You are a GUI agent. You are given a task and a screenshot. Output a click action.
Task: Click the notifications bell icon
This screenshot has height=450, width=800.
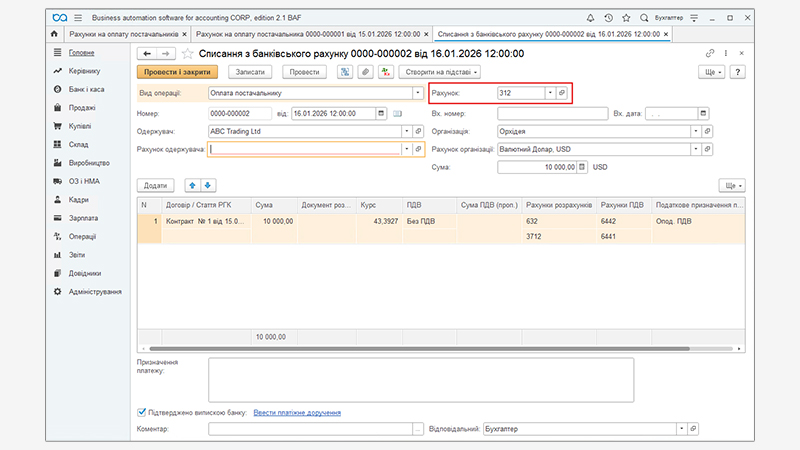click(x=592, y=18)
